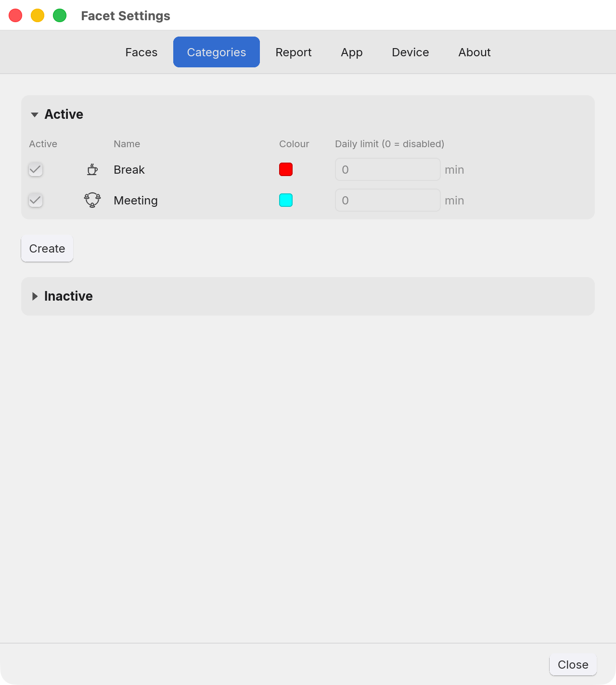Focus the daily limit field for Meeting
The height and width of the screenshot is (685, 616).
pos(388,200)
